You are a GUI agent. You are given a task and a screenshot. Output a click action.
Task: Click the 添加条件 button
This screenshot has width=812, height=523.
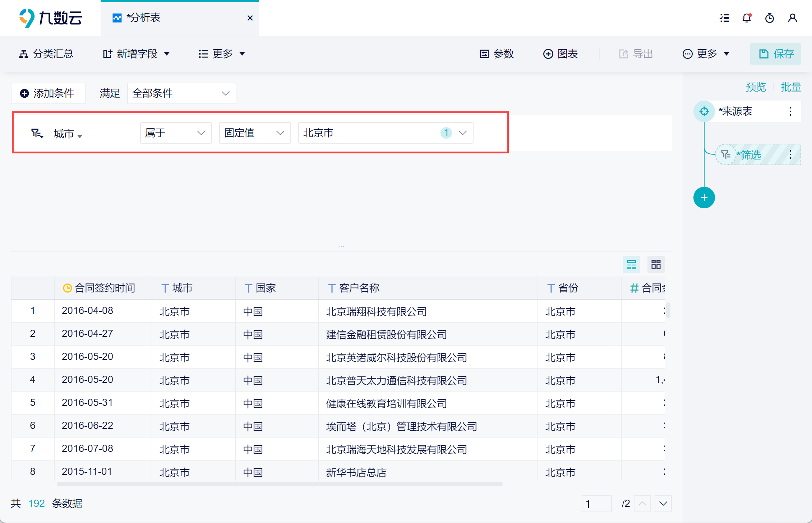click(48, 93)
